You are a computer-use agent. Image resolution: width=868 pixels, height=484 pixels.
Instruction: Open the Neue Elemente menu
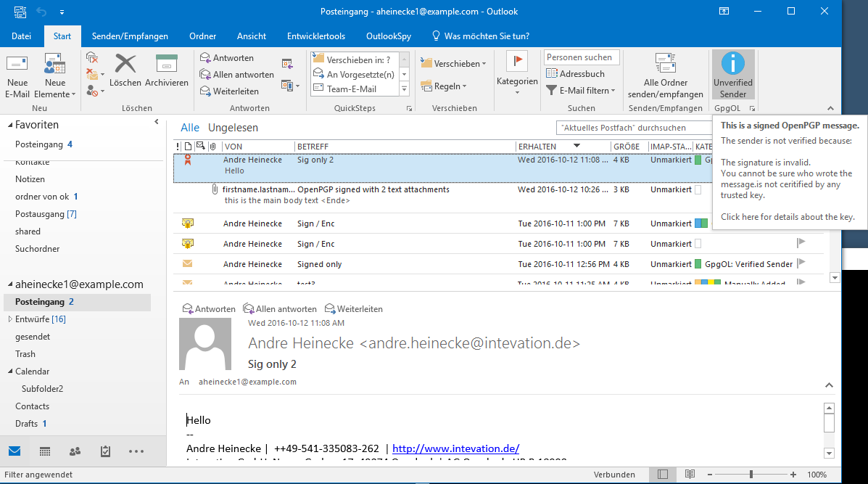(55, 76)
